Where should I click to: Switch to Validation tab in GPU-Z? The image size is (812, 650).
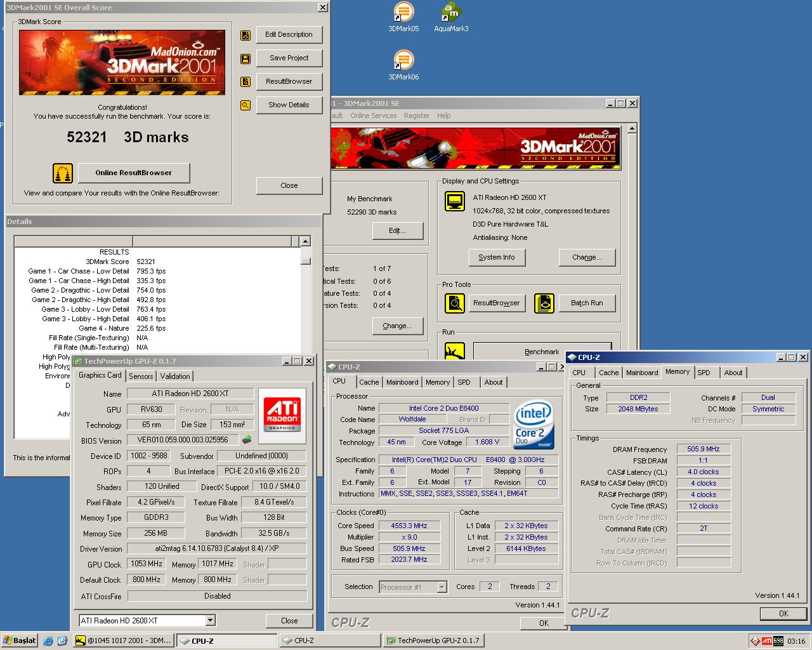(175, 376)
